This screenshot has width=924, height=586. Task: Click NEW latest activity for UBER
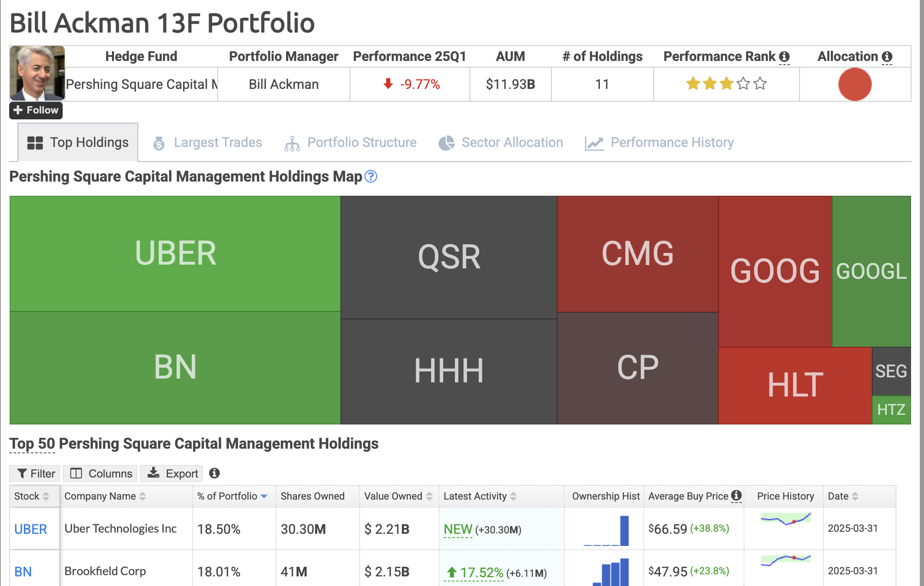(458, 529)
